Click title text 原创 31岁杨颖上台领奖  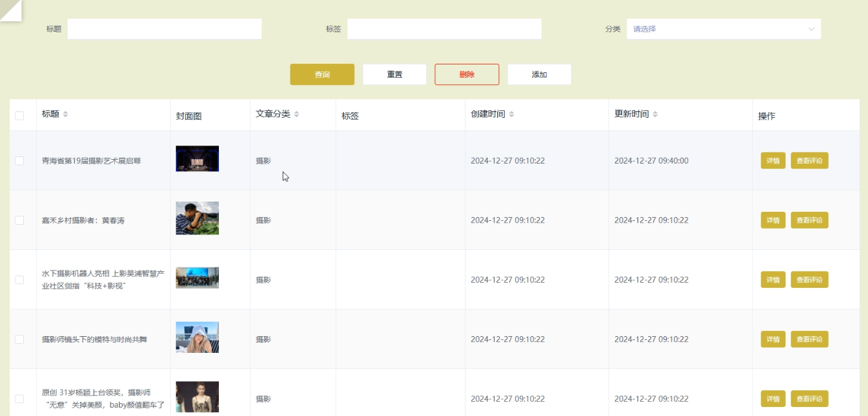[103, 399]
